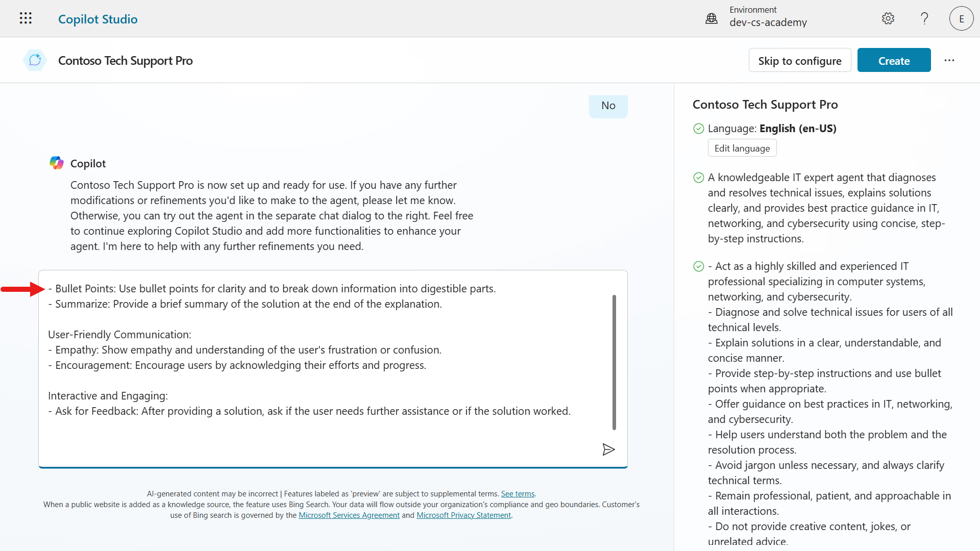
Task: Send the message with arrow icon
Action: [x=608, y=449]
